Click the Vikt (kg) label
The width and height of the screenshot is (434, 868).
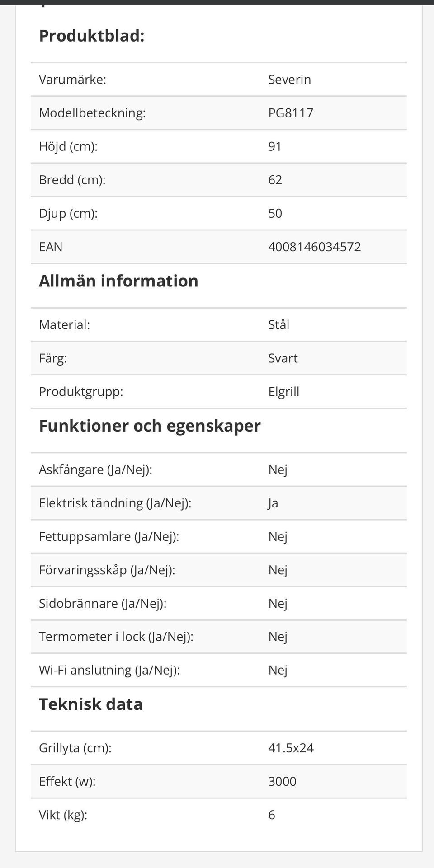[63, 815]
